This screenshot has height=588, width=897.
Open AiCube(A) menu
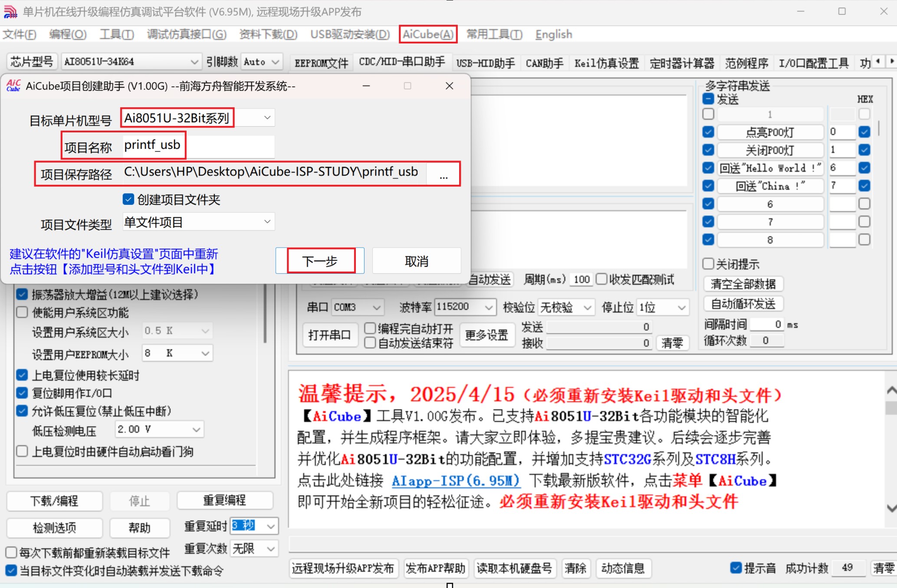click(428, 34)
